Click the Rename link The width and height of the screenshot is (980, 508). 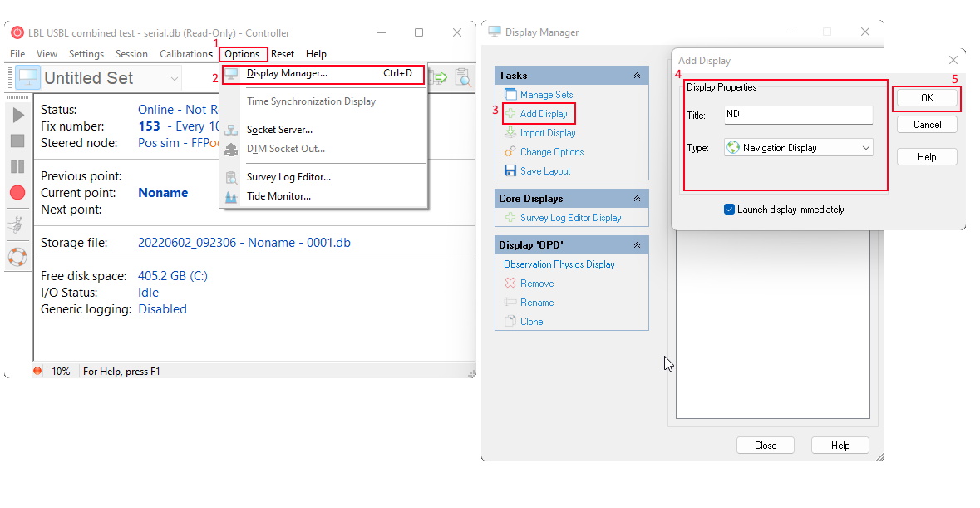[537, 303]
